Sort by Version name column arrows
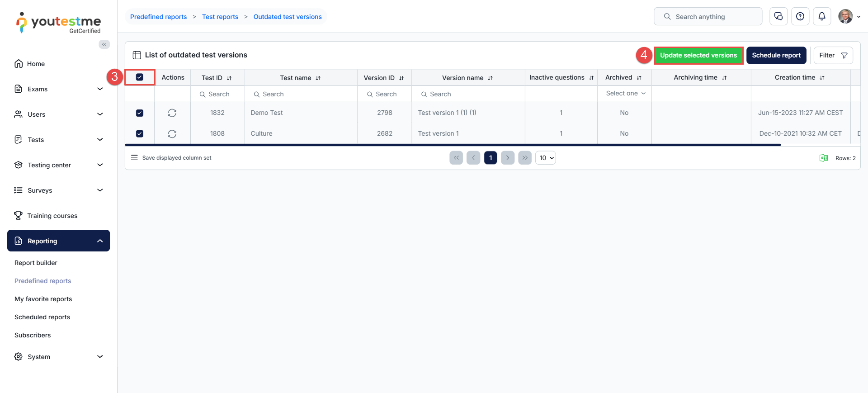Image resolution: width=868 pixels, height=393 pixels. (x=491, y=78)
